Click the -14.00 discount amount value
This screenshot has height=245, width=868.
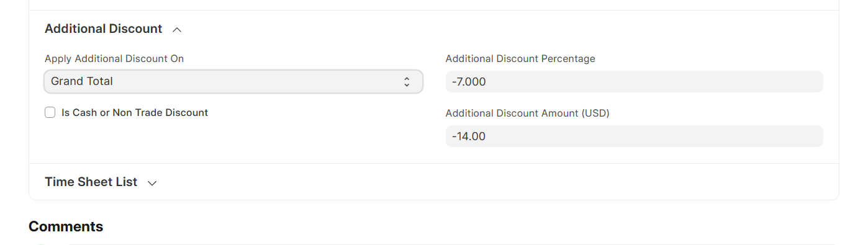coord(469,136)
